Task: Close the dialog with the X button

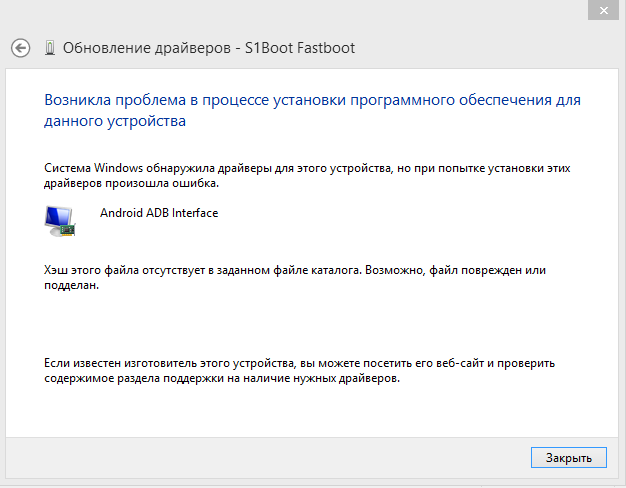Action: 603,10
